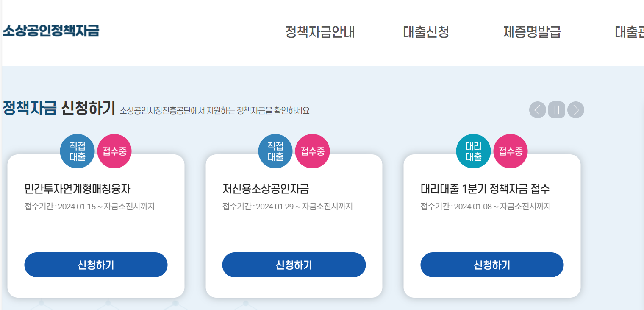Open the 정책자금안내 menu

pyautogui.click(x=320, y=32)
